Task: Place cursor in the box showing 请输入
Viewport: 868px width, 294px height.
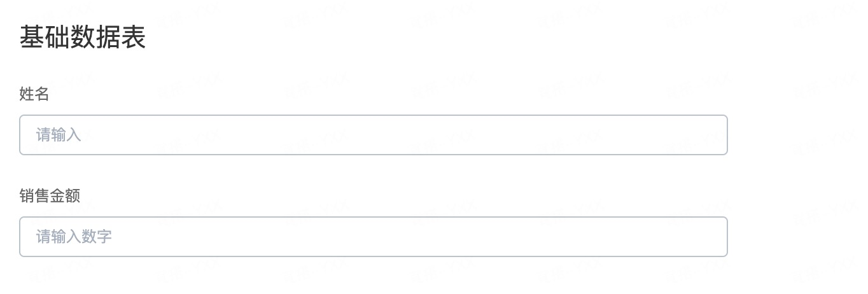Action: (x=374, y=135)
